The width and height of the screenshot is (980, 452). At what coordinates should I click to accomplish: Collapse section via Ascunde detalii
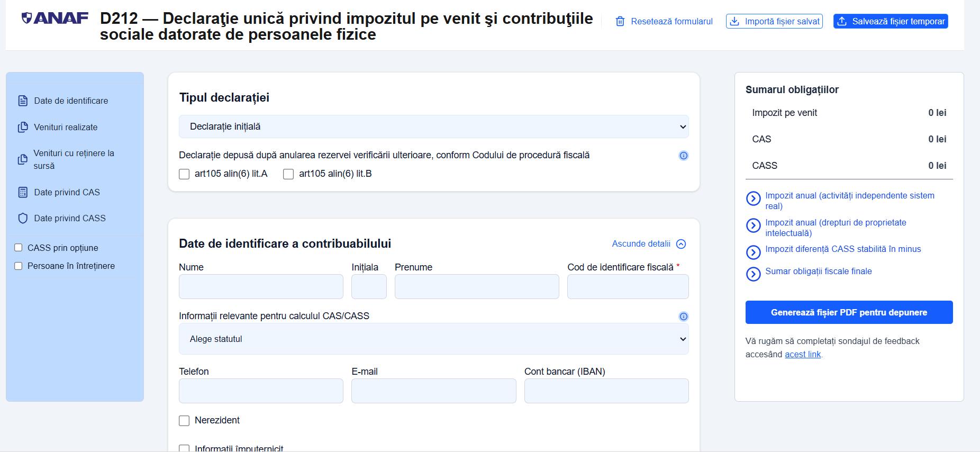649,244
